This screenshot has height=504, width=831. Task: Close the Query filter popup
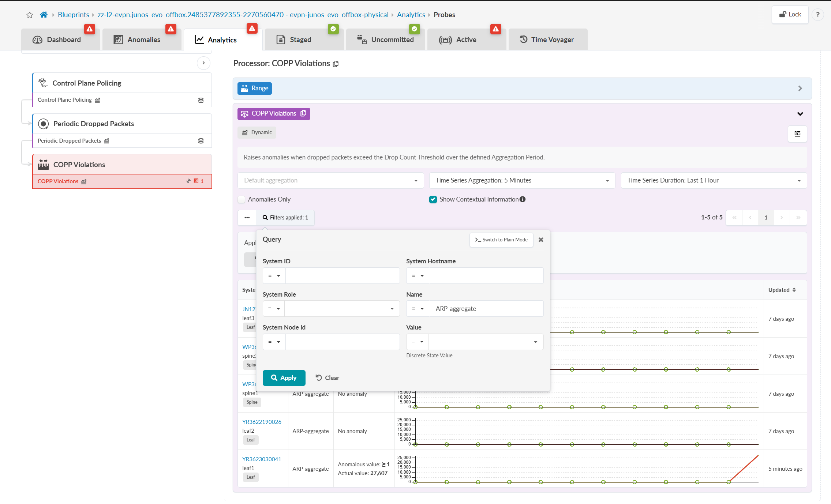541,240
